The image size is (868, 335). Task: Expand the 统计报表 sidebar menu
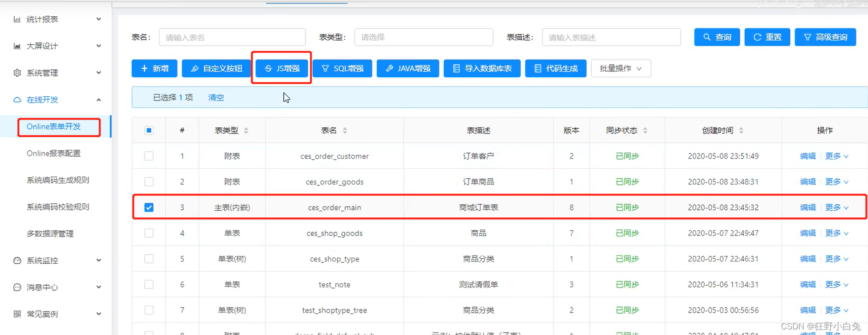(99, 19)
